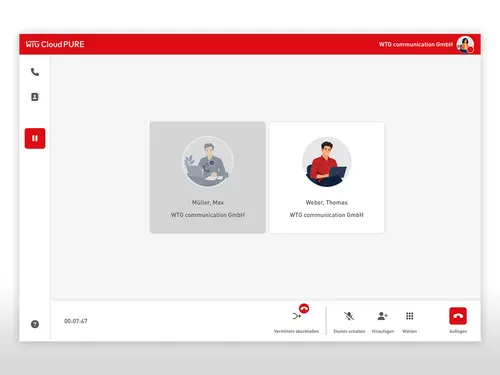The height and width of the screenshot is (375, 500).
Task: Open the phone calls sidebar icon
Action: (x=35, y=72)
